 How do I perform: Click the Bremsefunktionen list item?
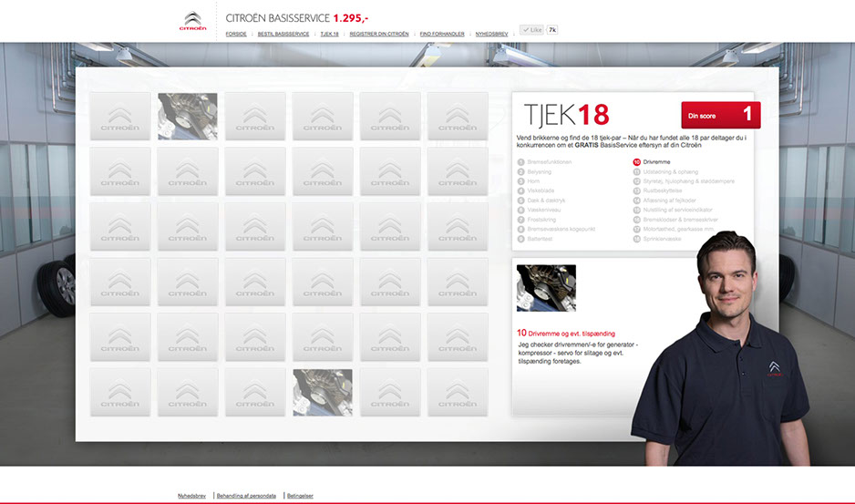tap(544, 162)
